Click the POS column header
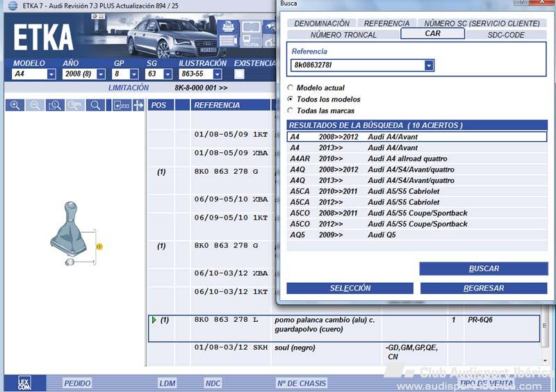The height and width of the screenshot is (392, 556). [x=161, y=105]
